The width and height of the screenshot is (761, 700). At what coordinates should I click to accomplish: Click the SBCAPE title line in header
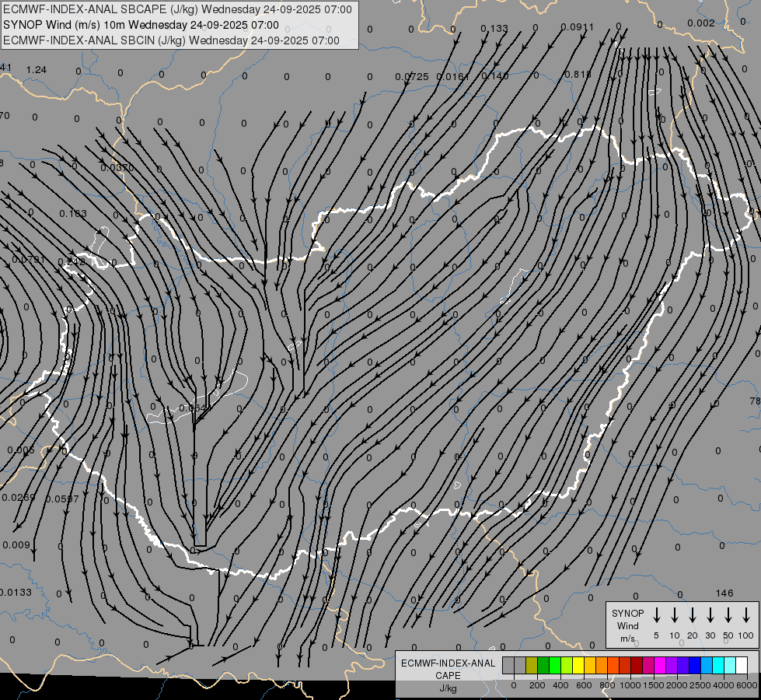[177, 9]
